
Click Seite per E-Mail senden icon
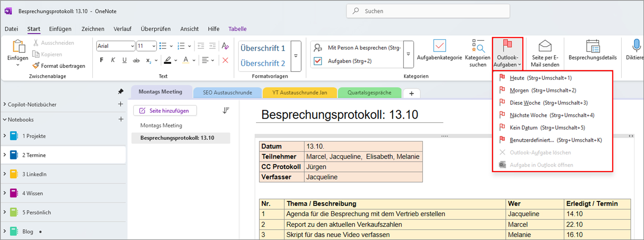(x=545, y=46)
